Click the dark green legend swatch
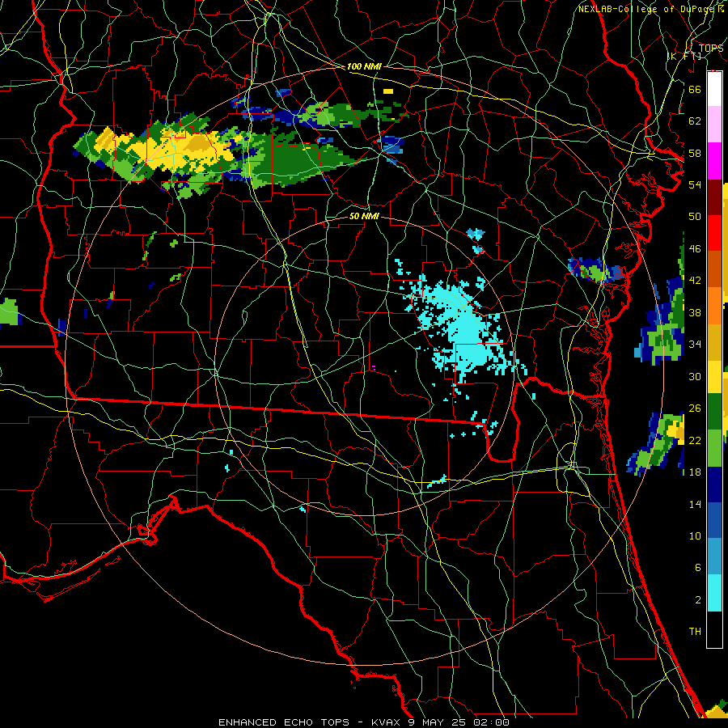Screen dimensions: 728x728 (714, 412)
